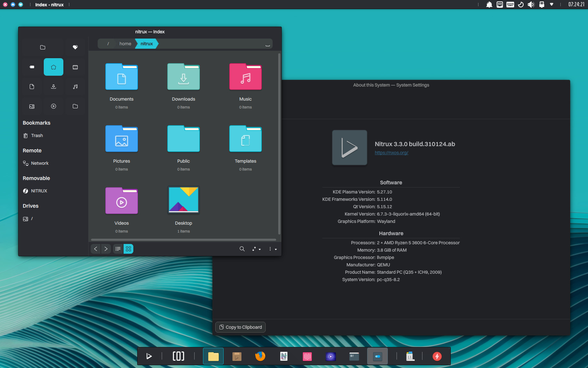Screen dimensions: 588x368
Task: Open the Trash icon in the dock
Action: point(410,356)
